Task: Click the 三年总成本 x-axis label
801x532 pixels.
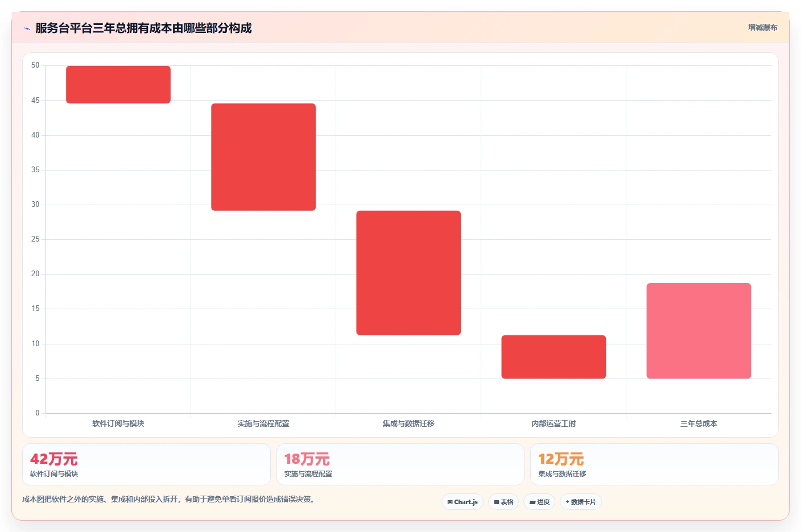Action: [699, 423]
